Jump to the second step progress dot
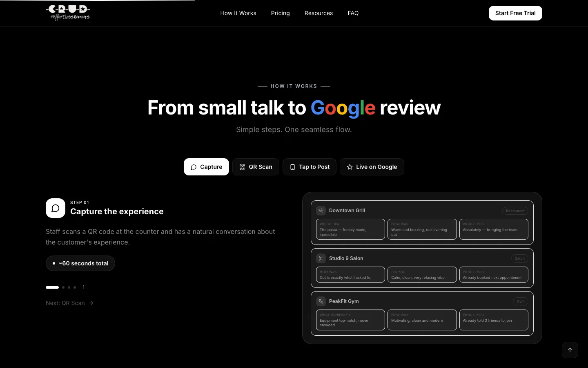 point(63,287)
